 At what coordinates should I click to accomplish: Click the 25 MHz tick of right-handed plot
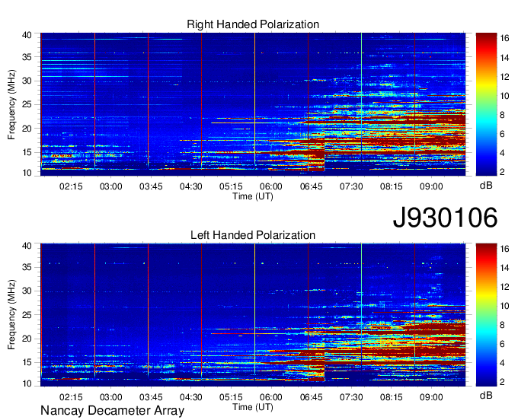pyautogui.click(x=27, y=104)
